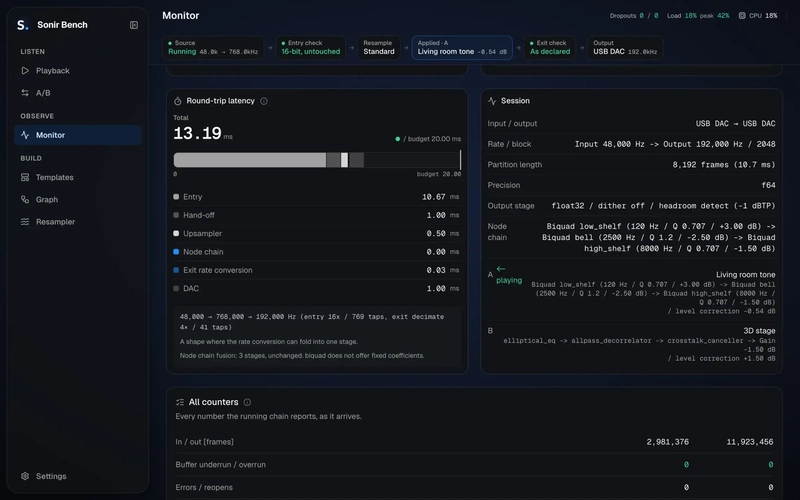Viewport: 800px width, 500px height.
Task: Open the Resampler page
Action: click(78, 222)
